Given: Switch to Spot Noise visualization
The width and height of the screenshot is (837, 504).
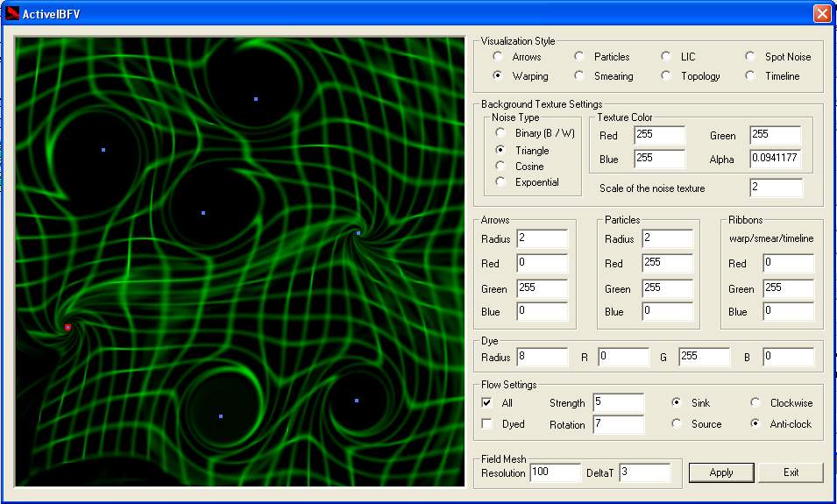Looking at the screenshot, I should [x=750, y=57].
